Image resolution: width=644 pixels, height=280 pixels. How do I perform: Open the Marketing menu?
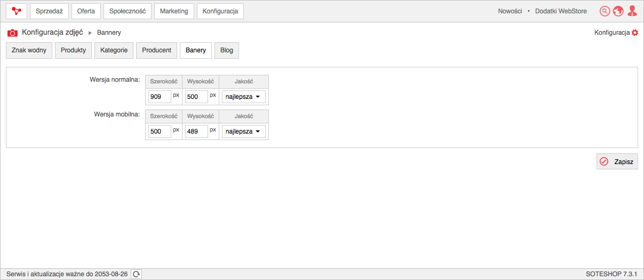[x=174, y=11]
